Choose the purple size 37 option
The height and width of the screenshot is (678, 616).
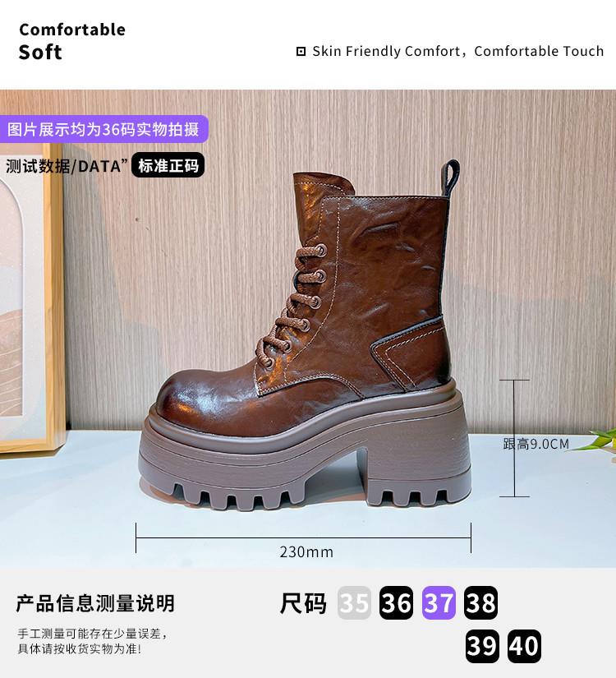pyautogui.click(x=439, y=602)
